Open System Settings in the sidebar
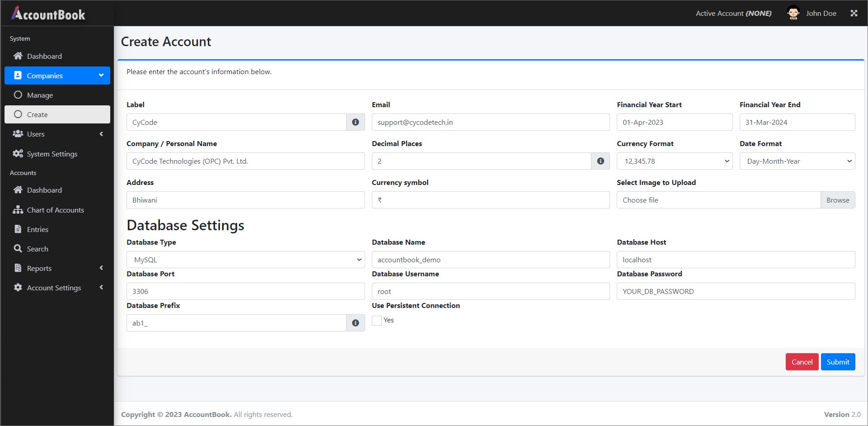The width and height of the screenshot is (868, 426). click(x=52, y=154)
